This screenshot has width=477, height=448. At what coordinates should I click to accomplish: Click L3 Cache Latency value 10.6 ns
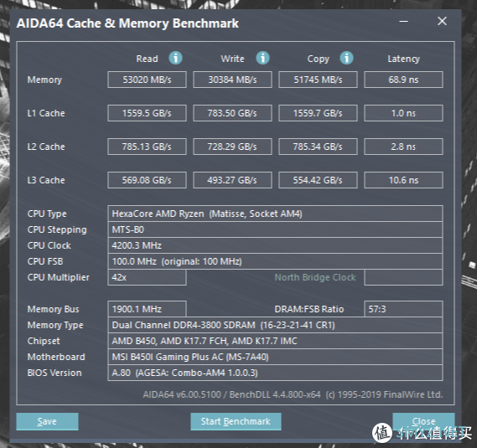[403, 180]
